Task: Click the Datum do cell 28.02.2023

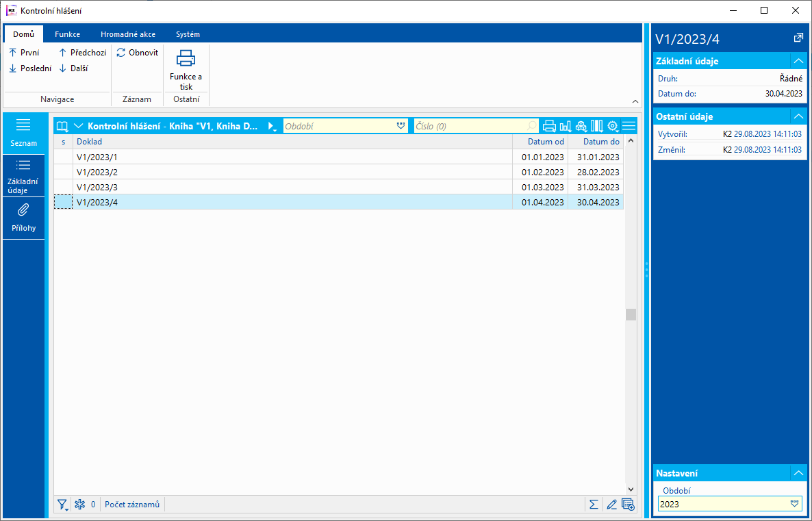Action: coord(596,172)
